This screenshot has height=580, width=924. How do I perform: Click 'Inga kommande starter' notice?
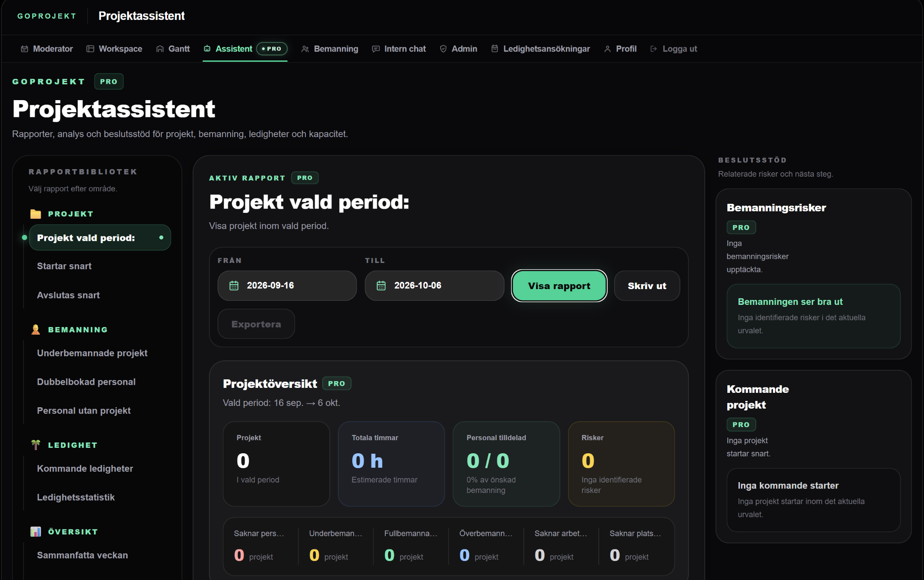click(x=813, y=500)
